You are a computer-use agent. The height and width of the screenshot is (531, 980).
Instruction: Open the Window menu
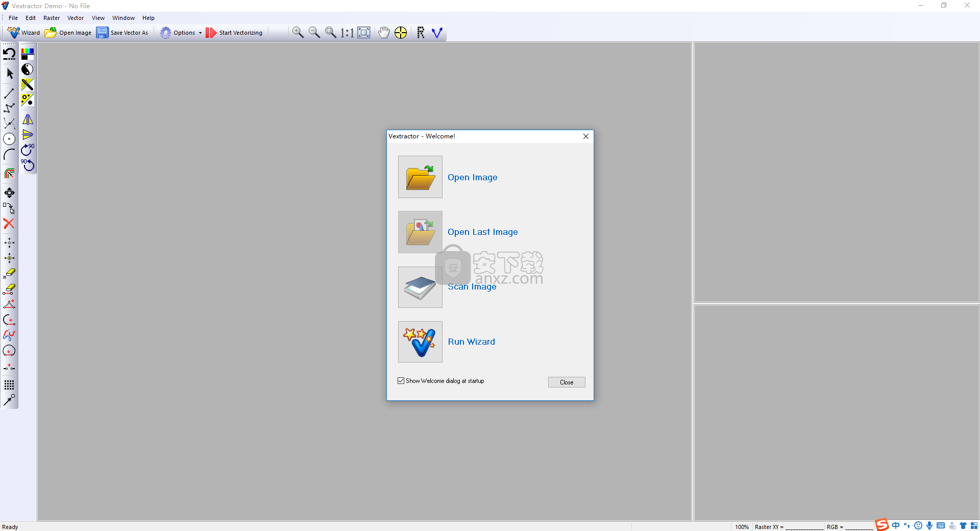pyautogui.click(x=124, y=18)
